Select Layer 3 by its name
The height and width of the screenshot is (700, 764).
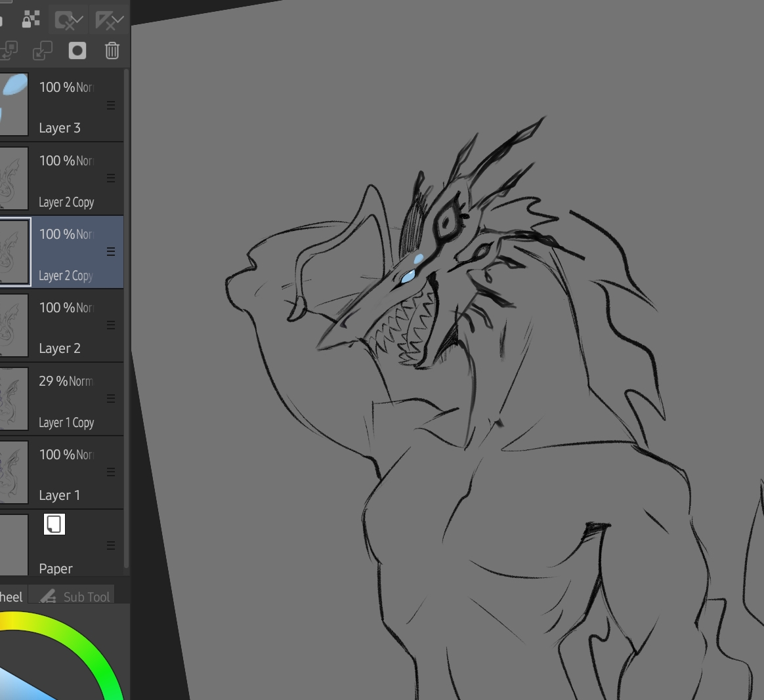[60, 128]
